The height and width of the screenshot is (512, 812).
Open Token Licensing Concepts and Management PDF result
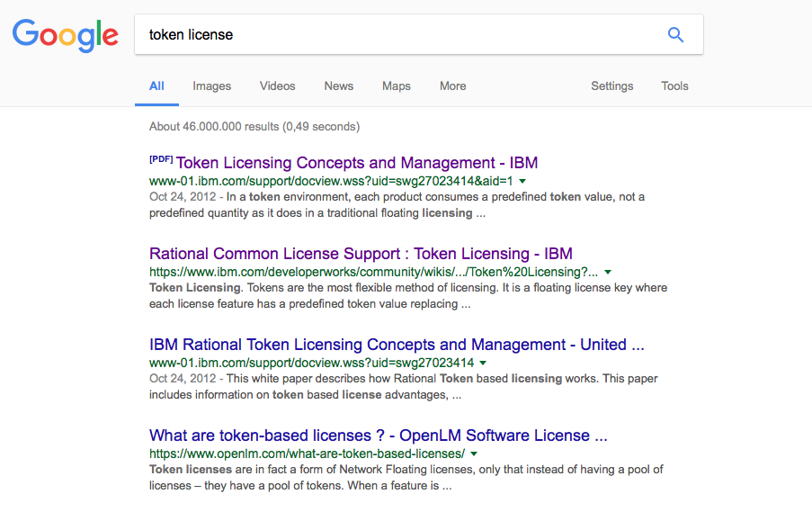click(356, 163)
